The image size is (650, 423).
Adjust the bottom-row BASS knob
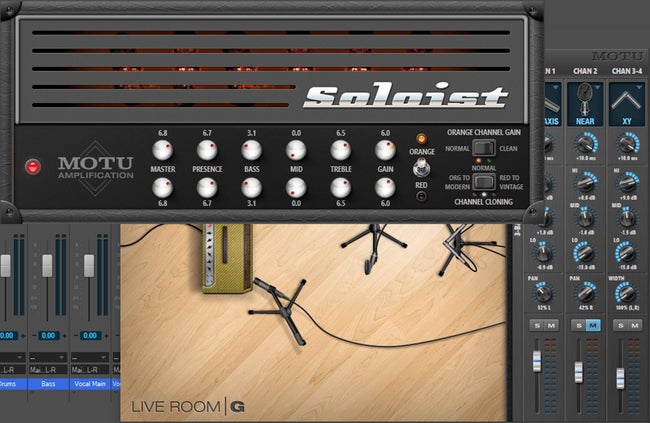pyautogui.click(x=252, y=188)
